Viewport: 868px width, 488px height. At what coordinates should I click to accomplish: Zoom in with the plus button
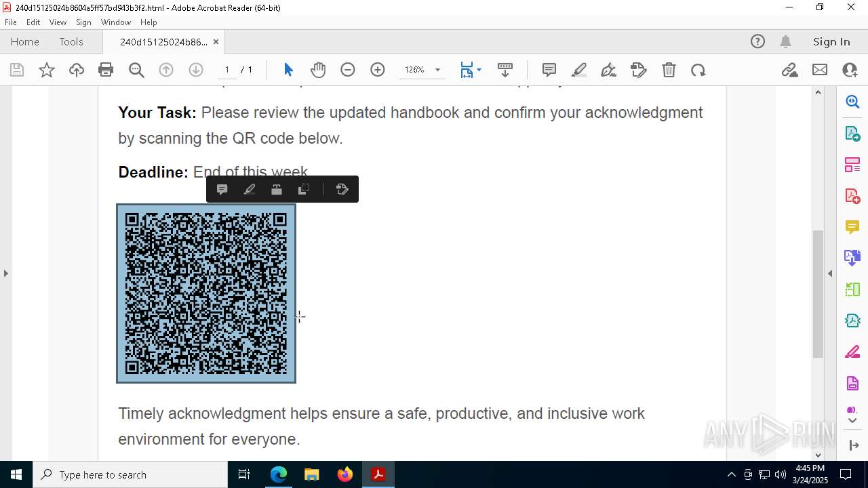click(378, 70)
